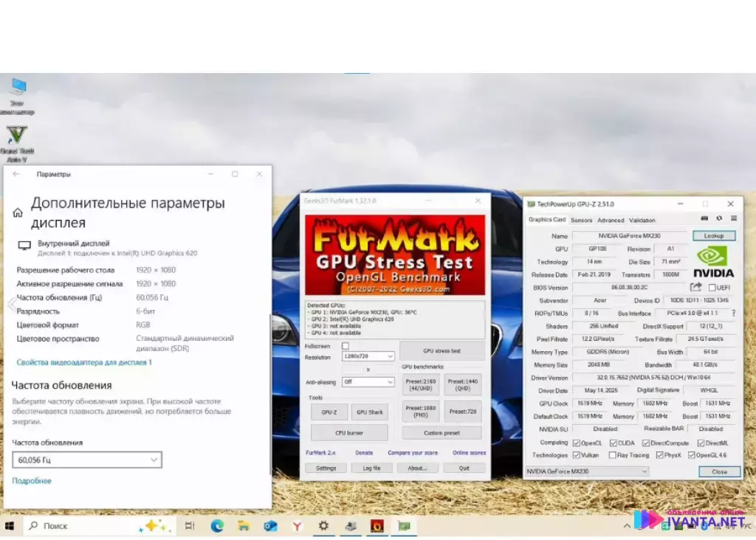
Task: Open Microsoft Edge from the taskbar
Action: (x=217, y=526)
